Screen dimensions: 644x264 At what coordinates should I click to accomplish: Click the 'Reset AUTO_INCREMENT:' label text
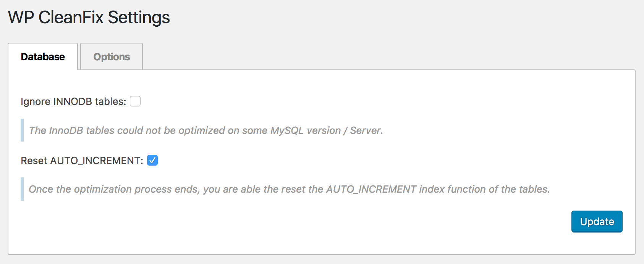82,161
